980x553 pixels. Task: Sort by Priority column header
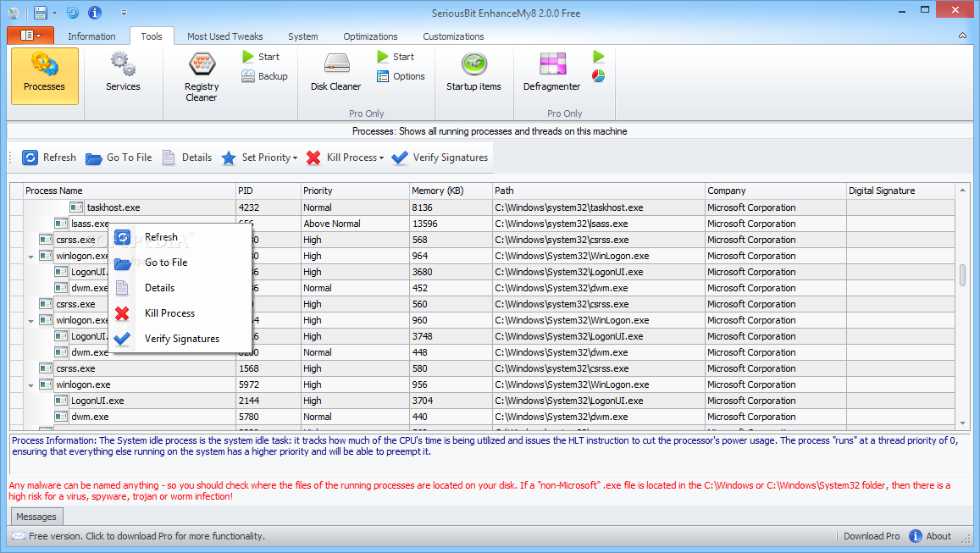[x=354, y=191]
